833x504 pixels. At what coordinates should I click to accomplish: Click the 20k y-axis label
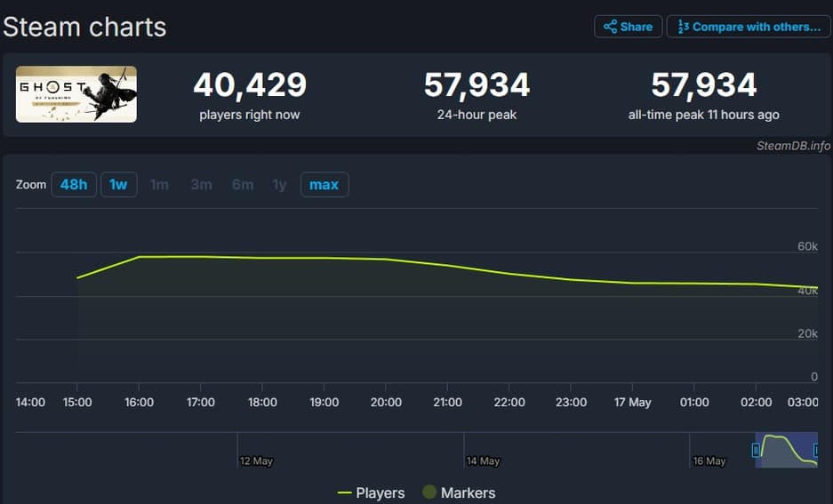807,333
